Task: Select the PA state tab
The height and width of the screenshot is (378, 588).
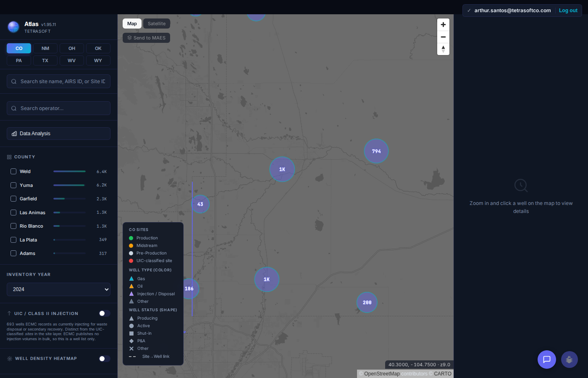Action: click(x=19, y=60)
